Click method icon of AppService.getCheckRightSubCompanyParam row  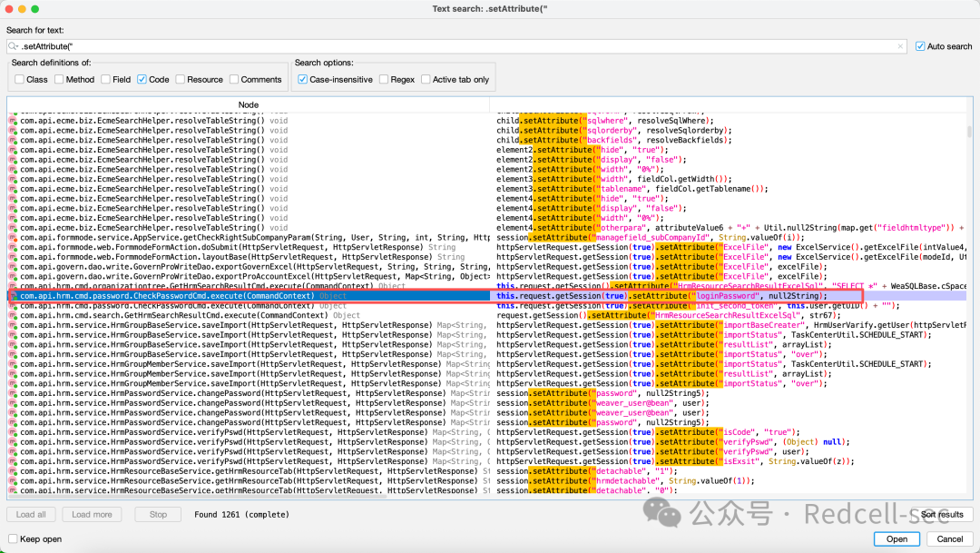point(13,238)
